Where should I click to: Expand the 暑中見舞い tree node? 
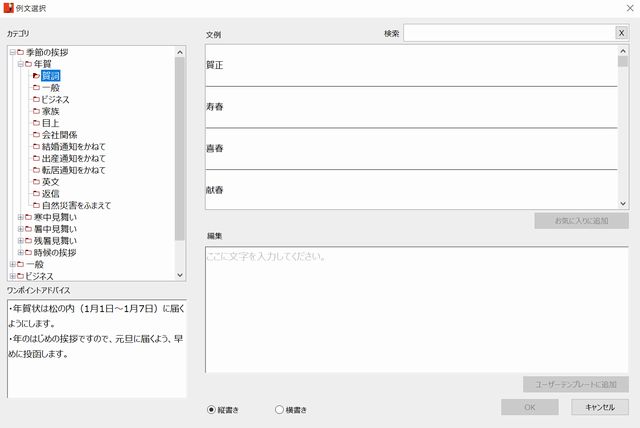21,229
